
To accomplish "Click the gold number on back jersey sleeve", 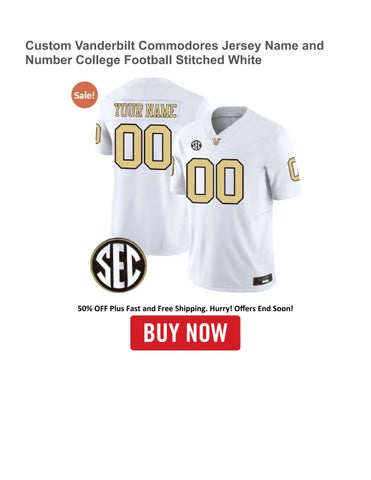I will tap(98, 133).
